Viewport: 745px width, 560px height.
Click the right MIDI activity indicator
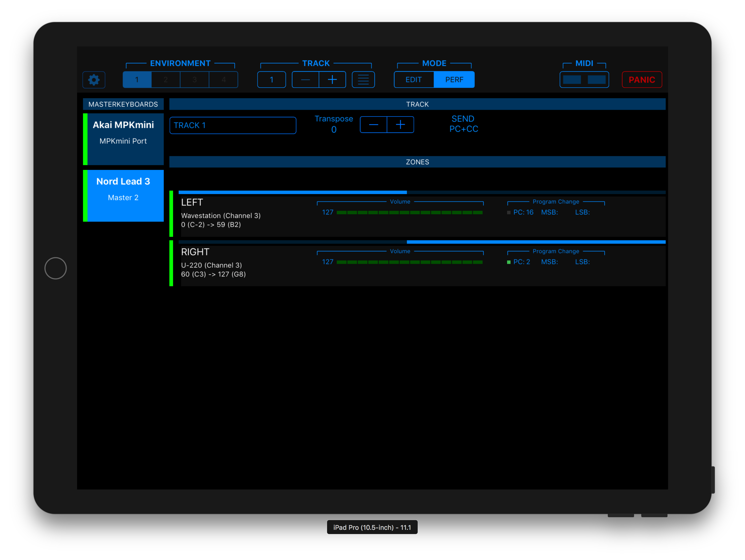[x=596, y=80]
